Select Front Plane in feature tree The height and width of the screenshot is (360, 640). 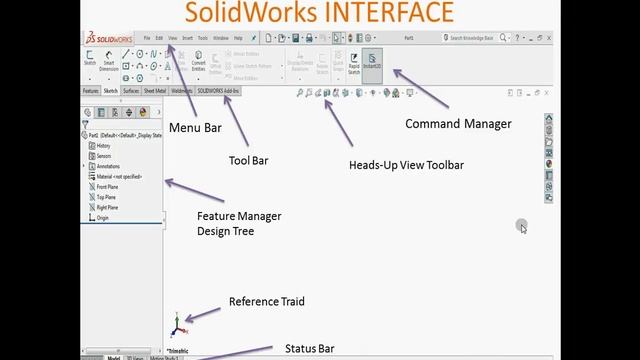pyautogui.click(x=104, y=187)
